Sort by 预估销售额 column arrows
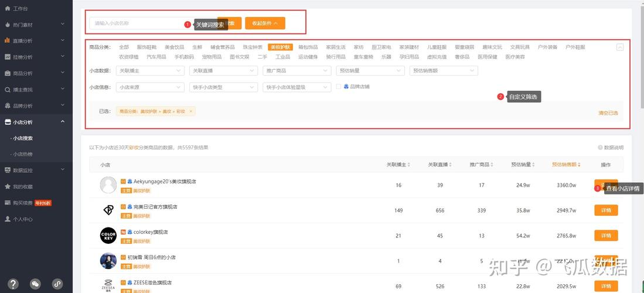 [x=579, y=165]
